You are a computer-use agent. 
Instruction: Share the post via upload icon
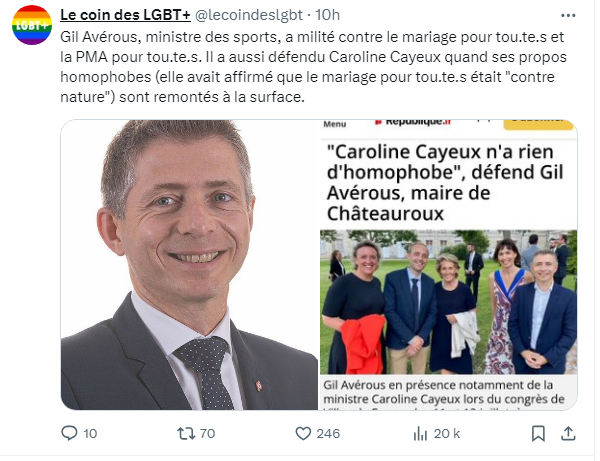(568, 433)
